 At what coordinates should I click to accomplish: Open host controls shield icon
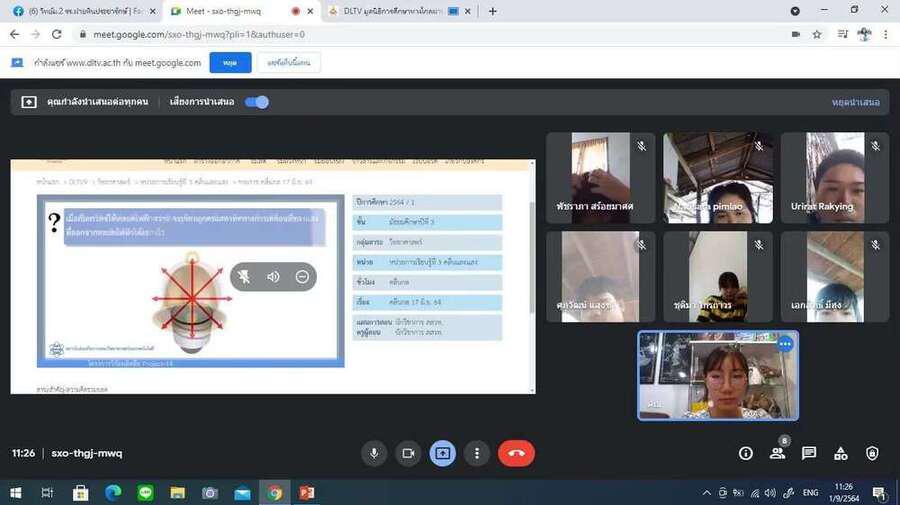872,453
